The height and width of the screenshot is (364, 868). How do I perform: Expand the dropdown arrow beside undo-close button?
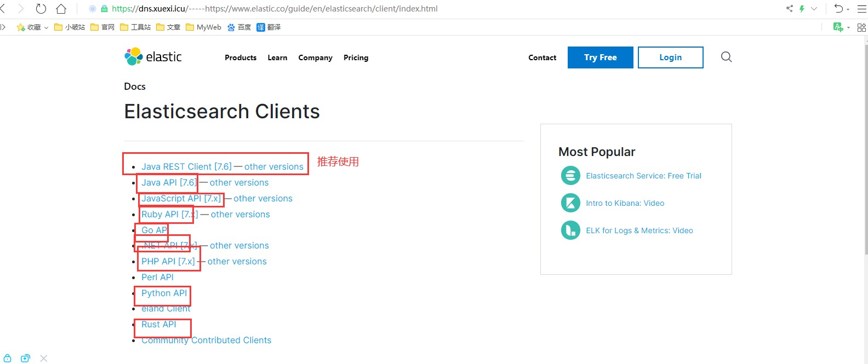848,9
